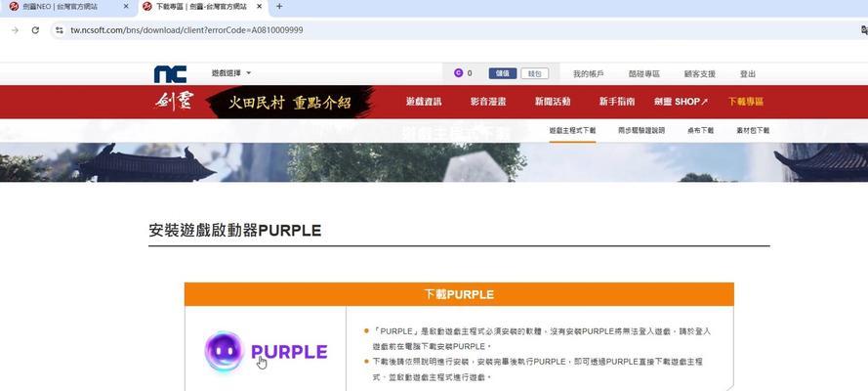Click the NC logo icon
Image resolution: width=868 pixels, height=391 pixels.
click(170, 73)
